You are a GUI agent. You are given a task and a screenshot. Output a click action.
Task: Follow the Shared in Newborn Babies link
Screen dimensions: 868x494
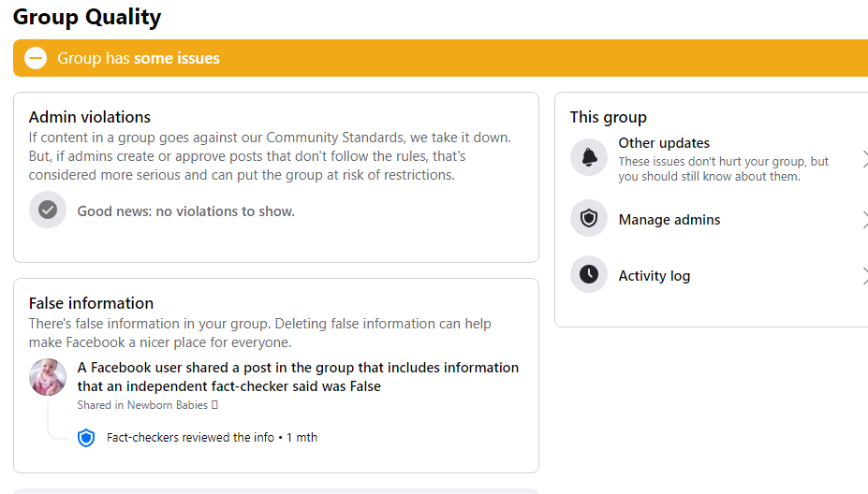pyautogui.click(x=142, y=405)
